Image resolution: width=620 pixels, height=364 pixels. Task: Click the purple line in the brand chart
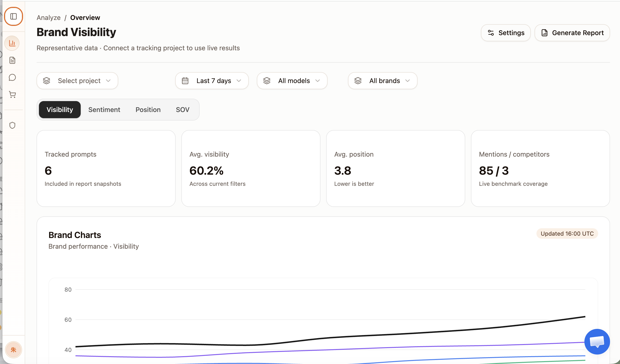tap(330, 349)
